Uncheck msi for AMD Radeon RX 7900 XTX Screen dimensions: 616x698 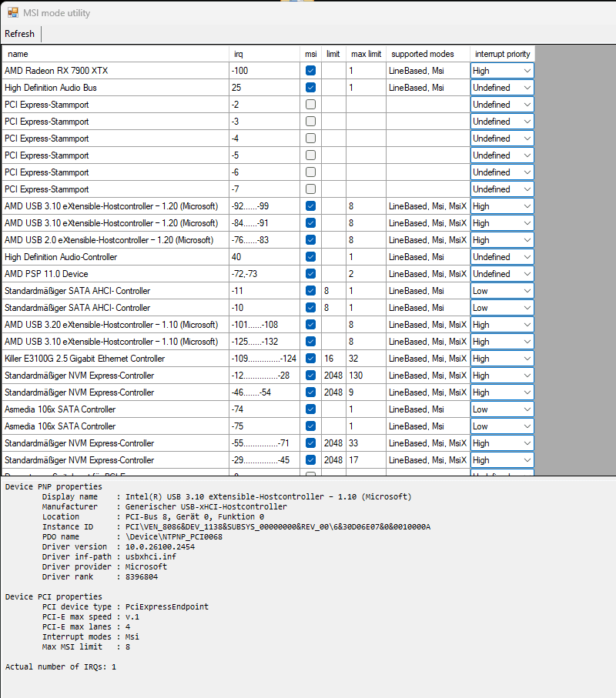point(311,70)
